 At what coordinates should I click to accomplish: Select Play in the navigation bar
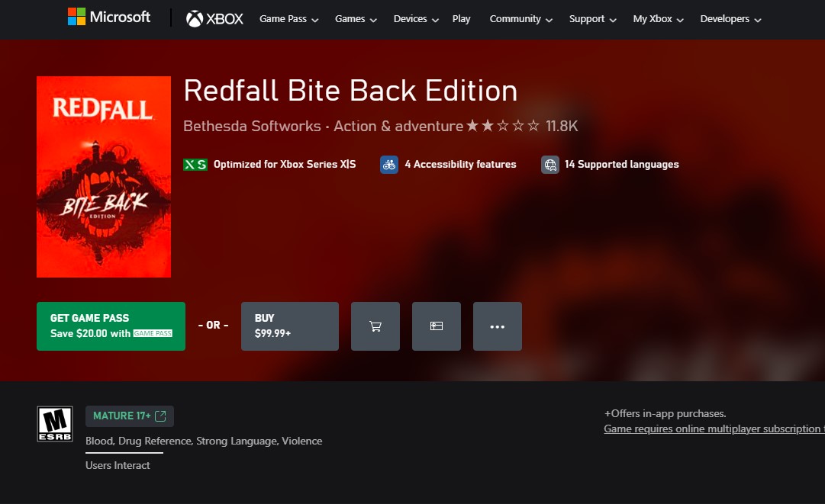(461, 19)
